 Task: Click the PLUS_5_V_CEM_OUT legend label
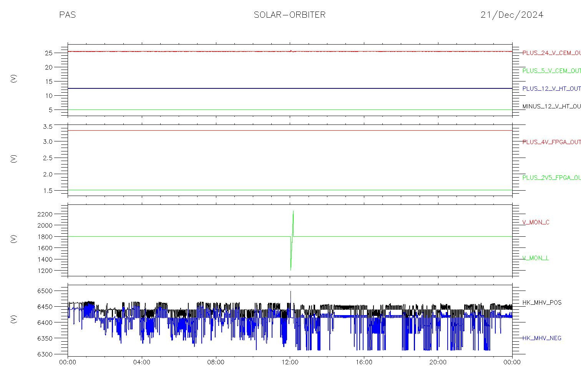coord(551,71)
